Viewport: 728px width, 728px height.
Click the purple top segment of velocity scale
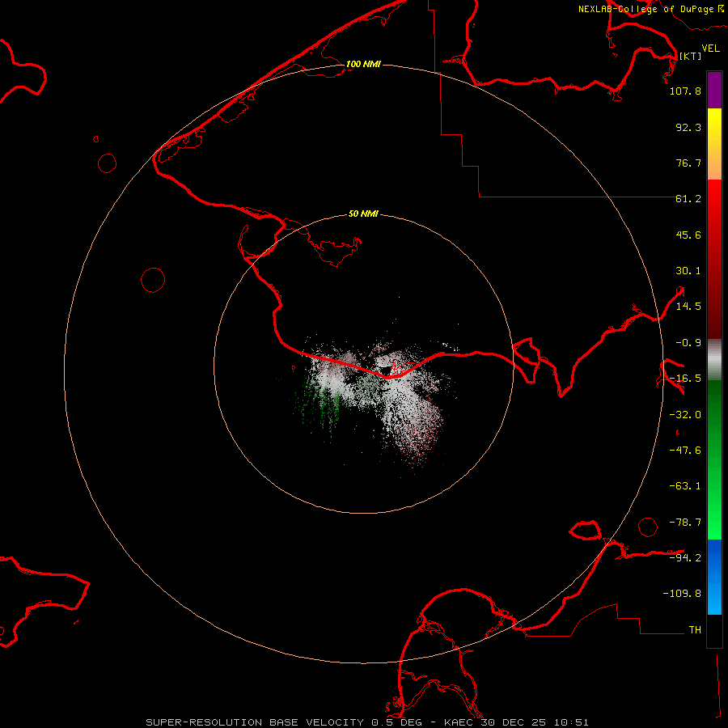714,90
